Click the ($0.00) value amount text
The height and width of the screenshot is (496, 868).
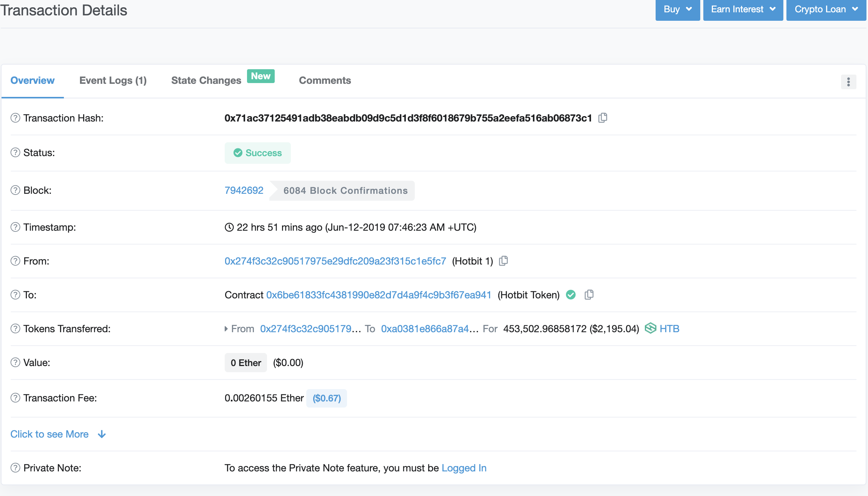(x=288, y=363)
